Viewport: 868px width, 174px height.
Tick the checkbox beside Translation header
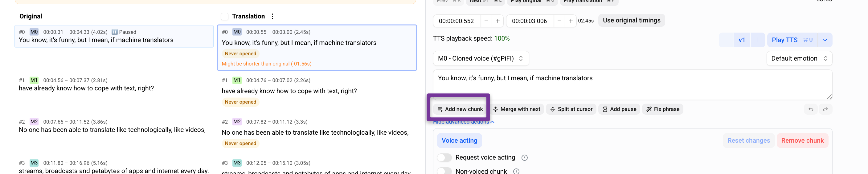(x=225, y=17)
